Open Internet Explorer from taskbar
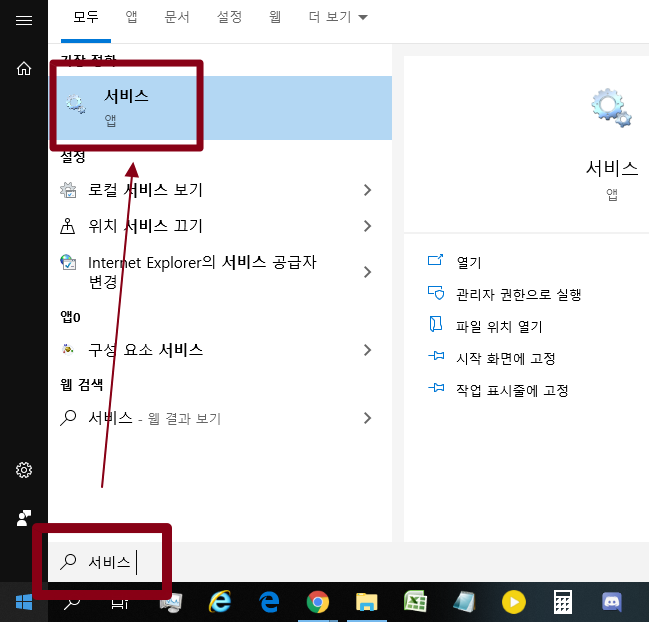The image size is (649, 622). click(220, 602)
